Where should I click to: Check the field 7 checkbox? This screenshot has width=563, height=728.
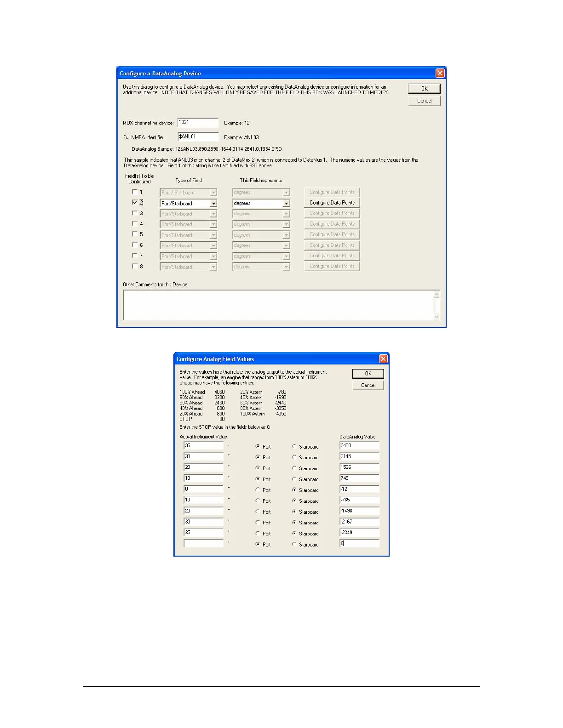[135, 256]
